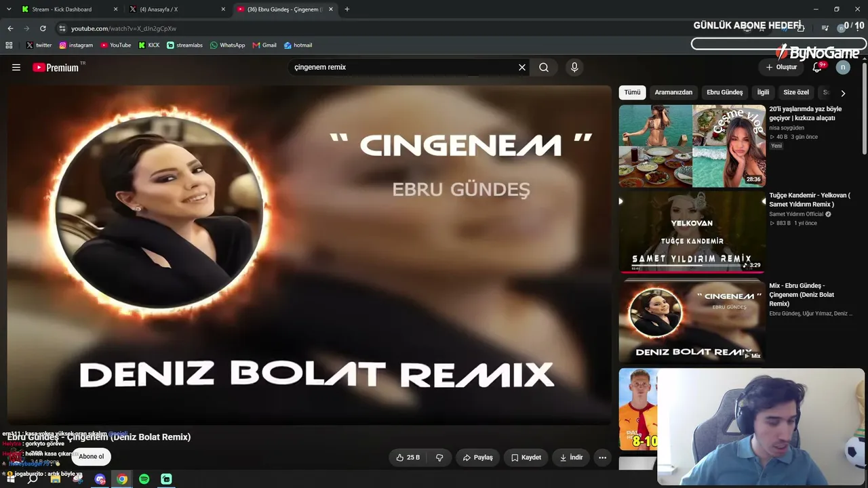Select the Aramanızdan filter chip

(x=673, y=92)
